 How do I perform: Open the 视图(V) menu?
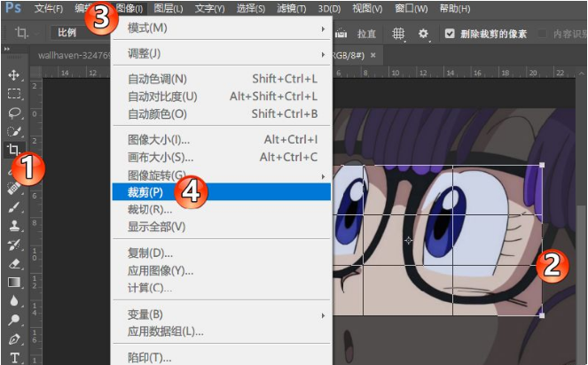point(367,8)
